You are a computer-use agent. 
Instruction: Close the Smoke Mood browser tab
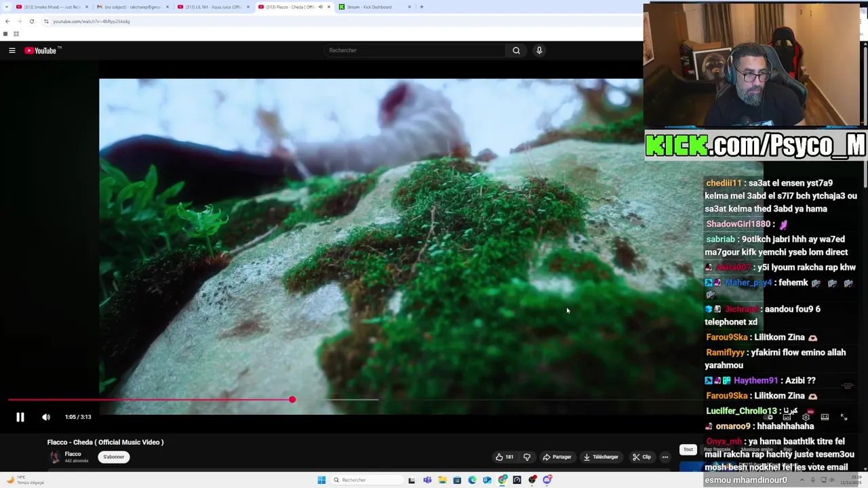click(87, 7)
